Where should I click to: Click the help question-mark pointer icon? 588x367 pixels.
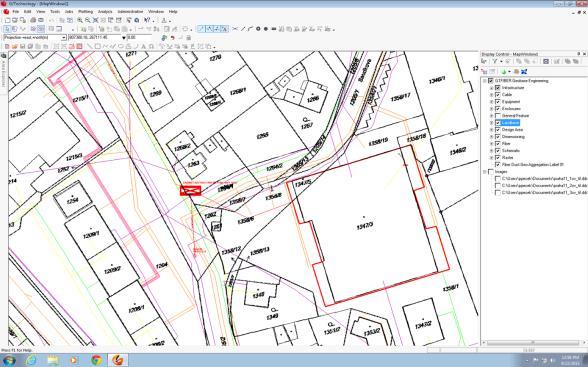click(147, 20)
